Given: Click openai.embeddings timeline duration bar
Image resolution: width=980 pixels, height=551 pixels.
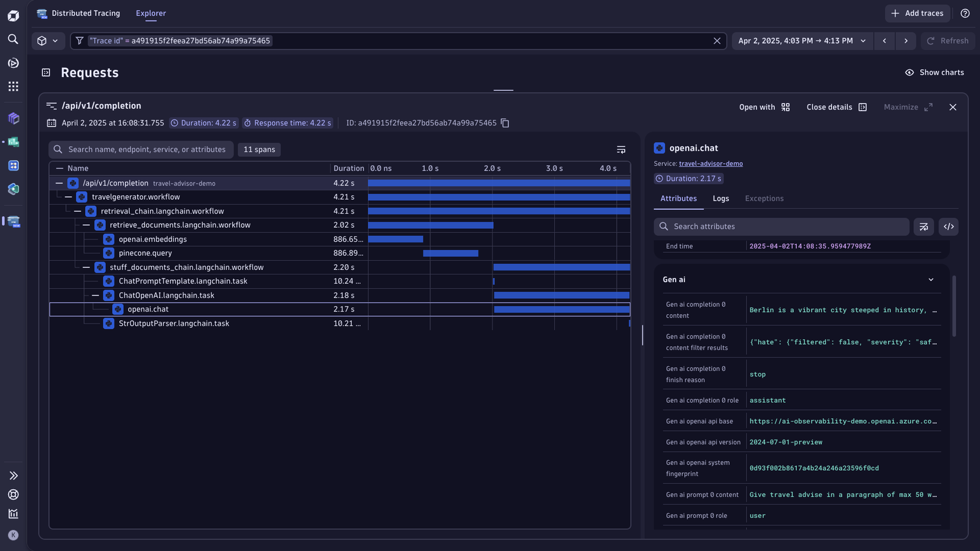Looking at the screenshot, I should point(396,239).
